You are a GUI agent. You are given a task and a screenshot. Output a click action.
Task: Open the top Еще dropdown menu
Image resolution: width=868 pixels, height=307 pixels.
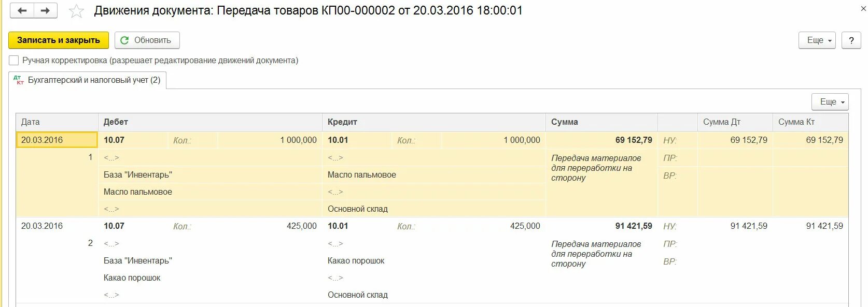coord(817,40)
